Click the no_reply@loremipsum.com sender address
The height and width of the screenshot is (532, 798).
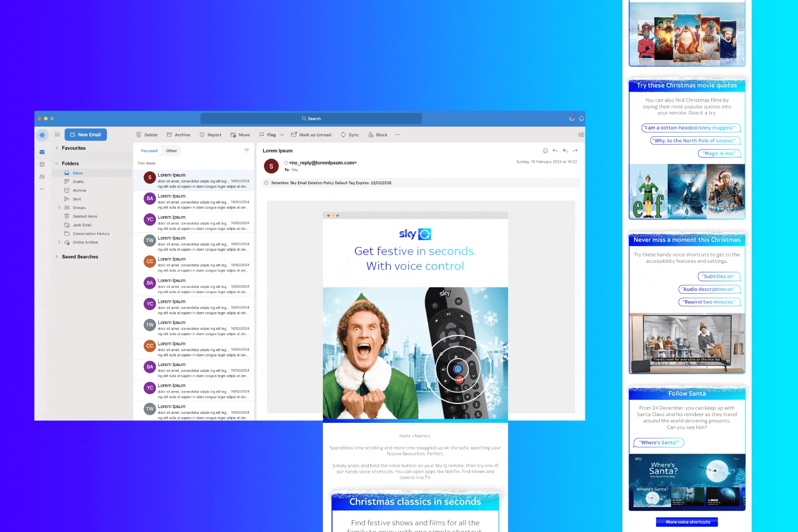tap(322, 163)
